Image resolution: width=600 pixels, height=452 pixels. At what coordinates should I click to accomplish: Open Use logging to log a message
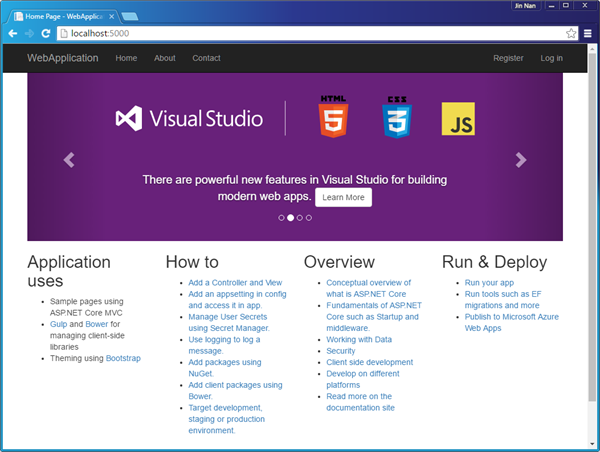click(224, 345)
